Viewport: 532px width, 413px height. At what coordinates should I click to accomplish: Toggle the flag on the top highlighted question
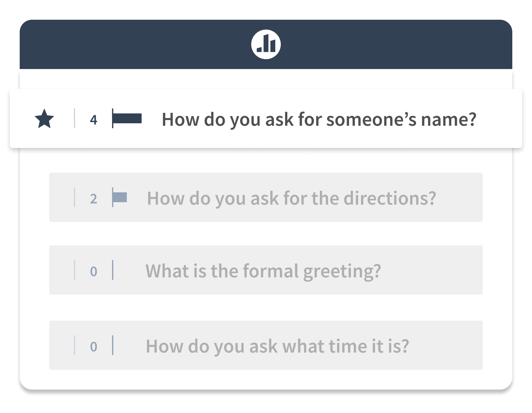pos(127,118)
